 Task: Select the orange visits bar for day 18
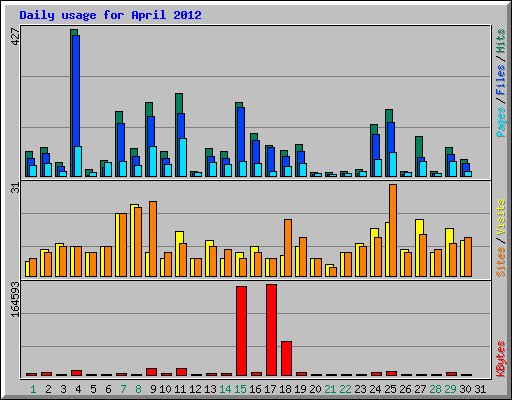tap(288, 248)
